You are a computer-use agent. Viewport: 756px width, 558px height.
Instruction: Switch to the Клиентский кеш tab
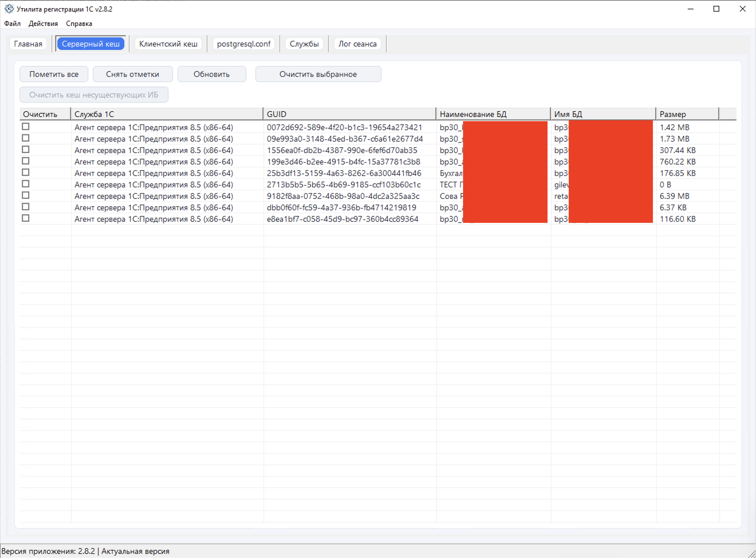pyautogui.click(x=168, y=44)
